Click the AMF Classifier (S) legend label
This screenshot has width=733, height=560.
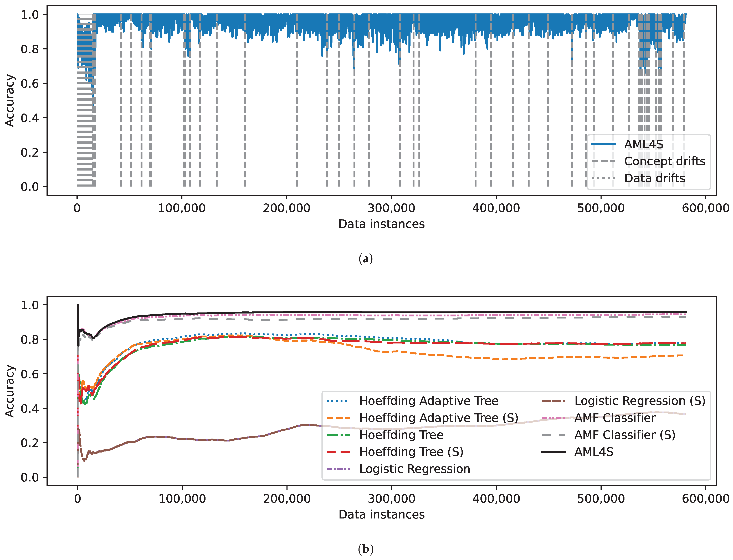click(x=625, y=435)
